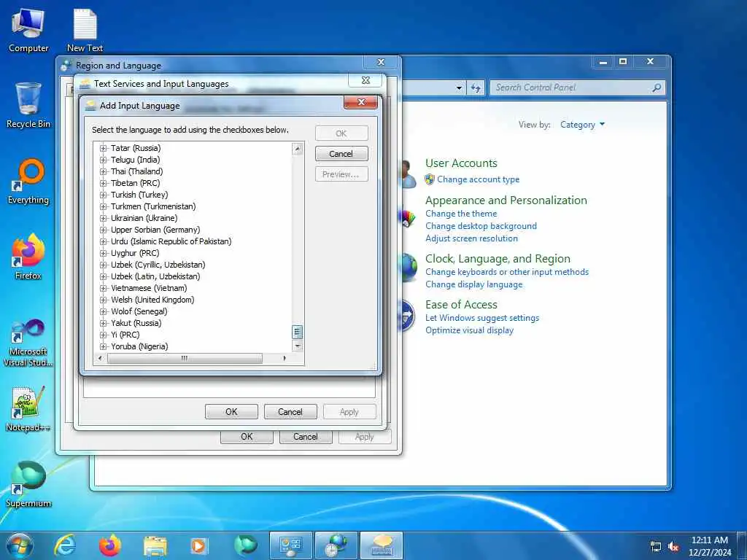Select Upper Sorbian (Germany) row
This screenshot has height=560, width=747.
coord(155,230)
